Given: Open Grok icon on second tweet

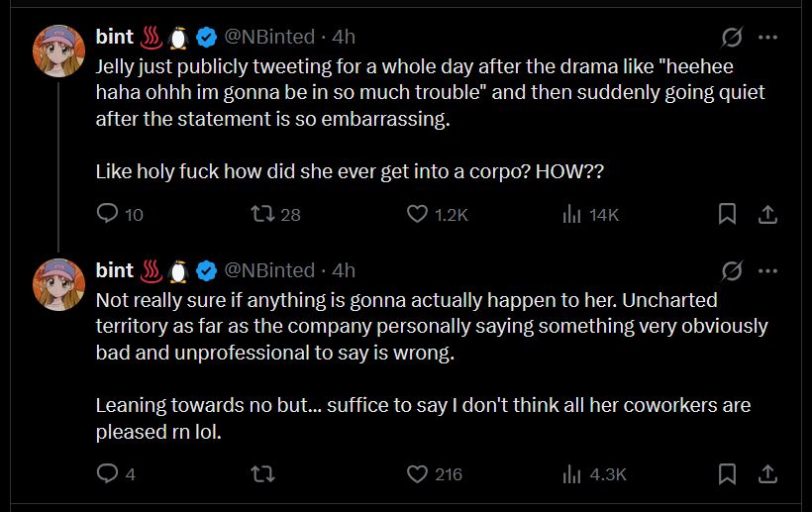Looking at the screenshot, I should [733, 270].
